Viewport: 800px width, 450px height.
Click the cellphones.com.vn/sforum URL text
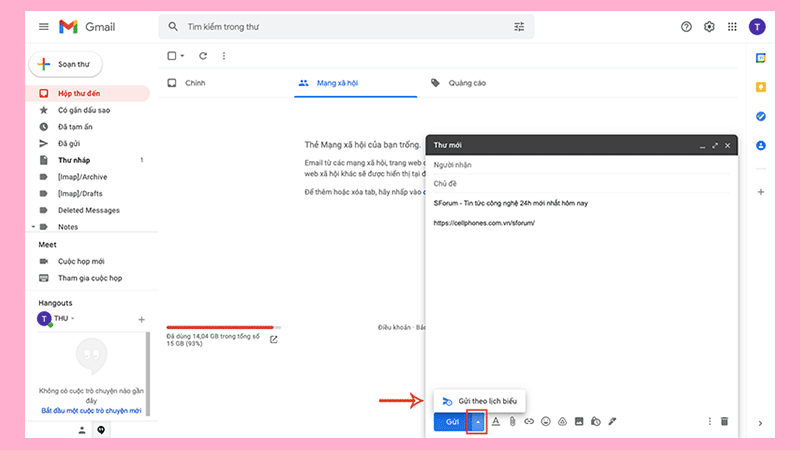[x=484, y=223]
